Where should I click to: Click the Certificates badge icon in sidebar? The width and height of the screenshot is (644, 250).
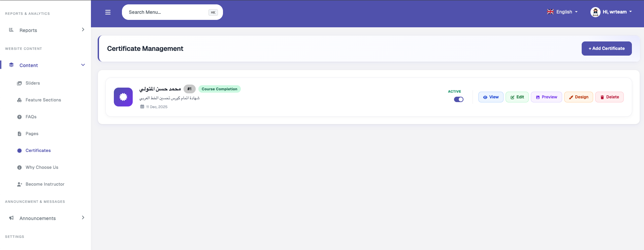20,151
